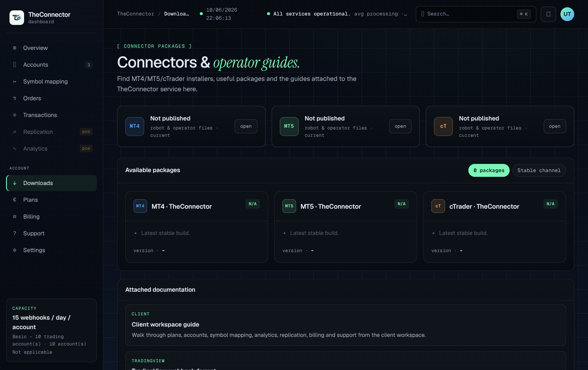Click the TheConnector logo icon

point(17,18)
